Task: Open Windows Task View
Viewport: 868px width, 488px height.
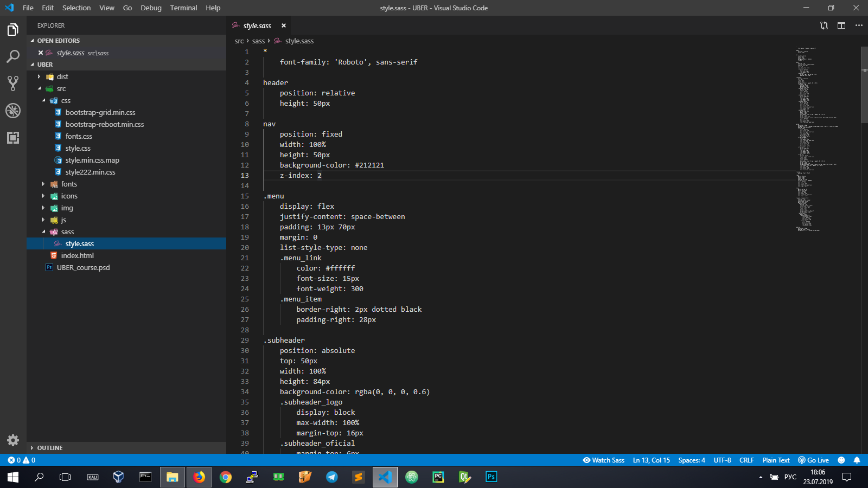Action: [65, 477]
